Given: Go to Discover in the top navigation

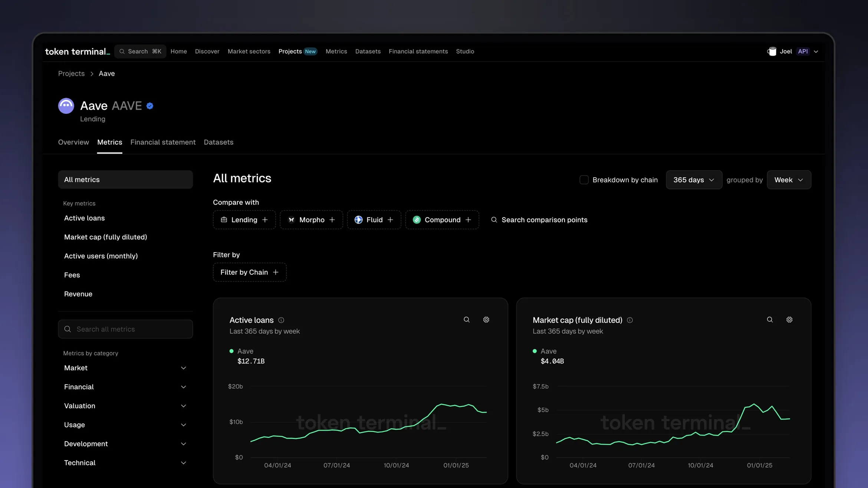Looking at the screenshot, I should tap(207, 52).
